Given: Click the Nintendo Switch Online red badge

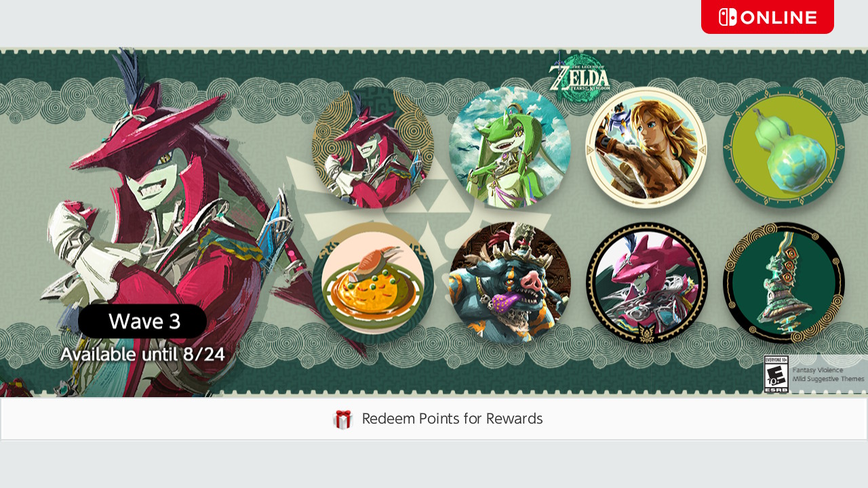Looking at the screenshot, I should 767,17.
